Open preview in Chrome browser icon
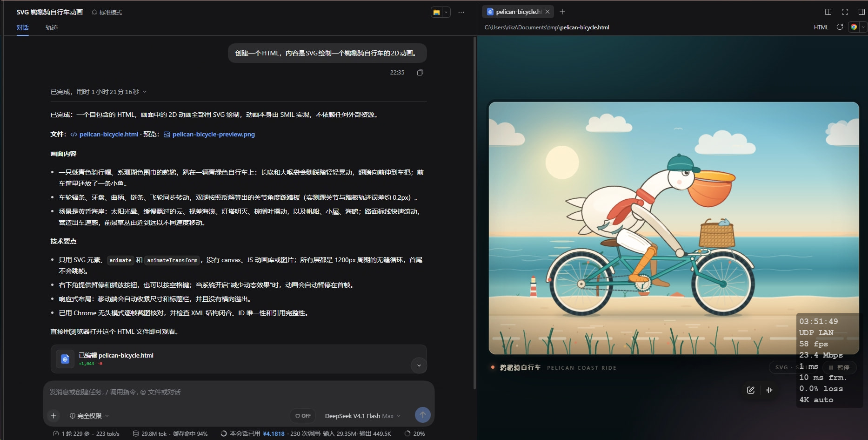 [854, 27]
